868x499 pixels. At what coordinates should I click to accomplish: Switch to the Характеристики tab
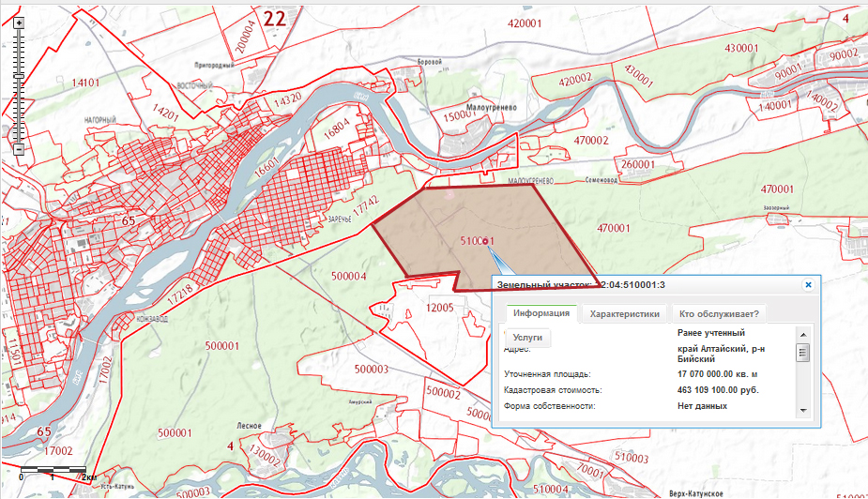(x=625, y=314)
